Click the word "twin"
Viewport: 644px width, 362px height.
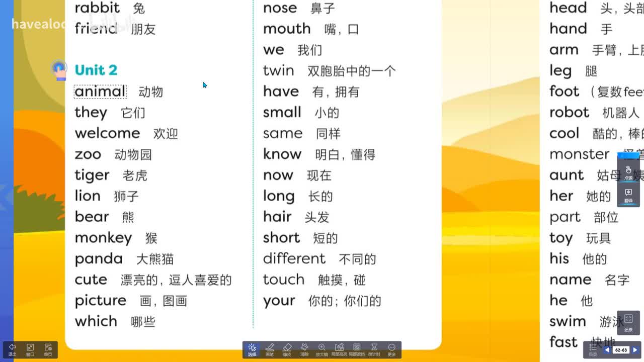pyautogui.click(x=279, y=70)
